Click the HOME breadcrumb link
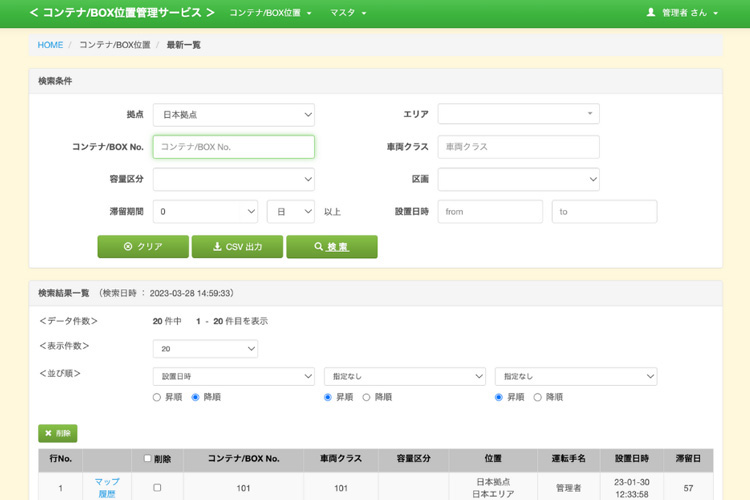The width and height of the screenshot is (750, 500). click(50, 45)
